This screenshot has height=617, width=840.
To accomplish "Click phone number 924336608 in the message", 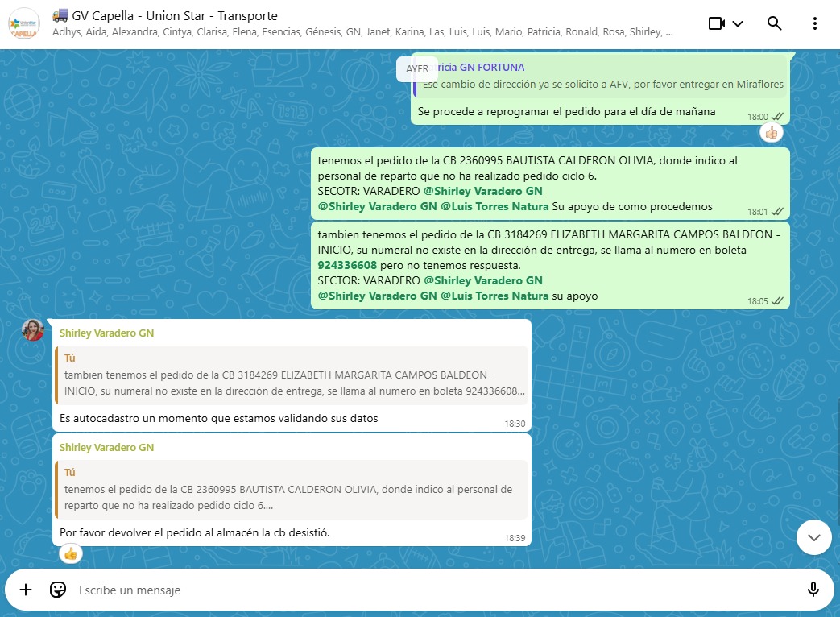I will click(x=347, y=265).
